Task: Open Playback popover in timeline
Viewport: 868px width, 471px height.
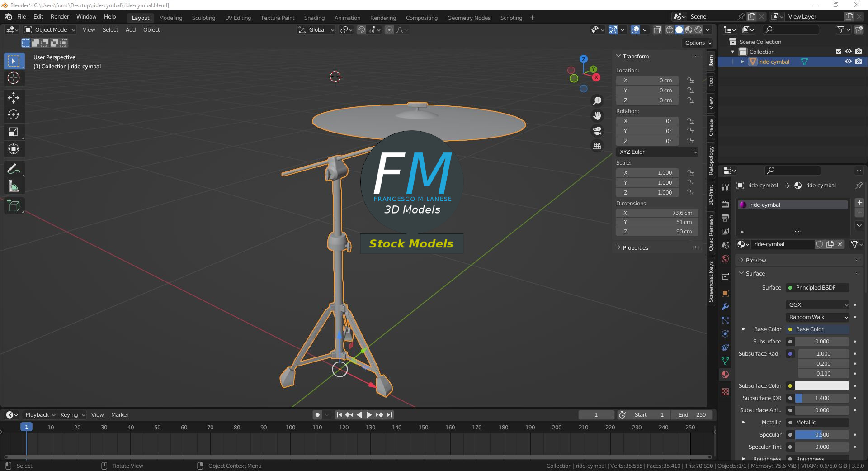Action: (x=40, y=415)
